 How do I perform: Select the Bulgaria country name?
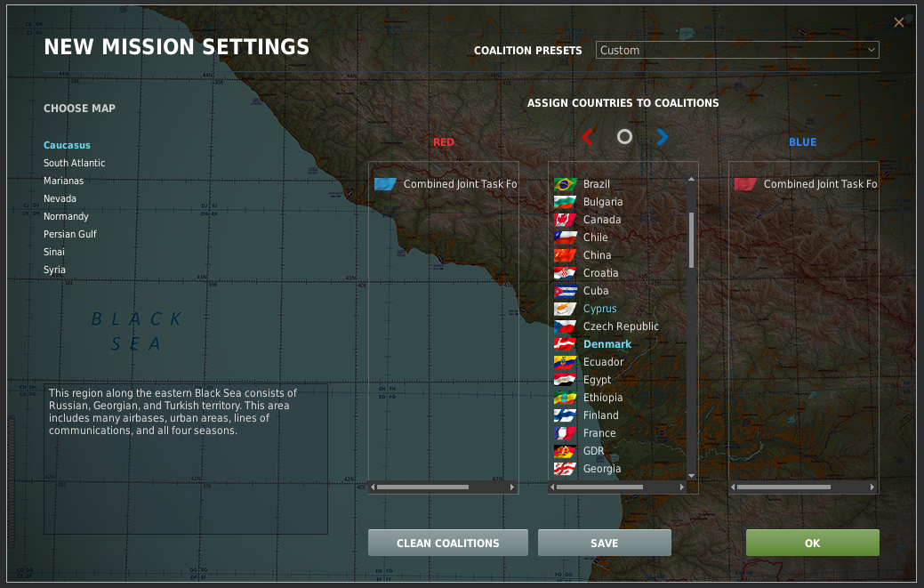coord(602,202)
